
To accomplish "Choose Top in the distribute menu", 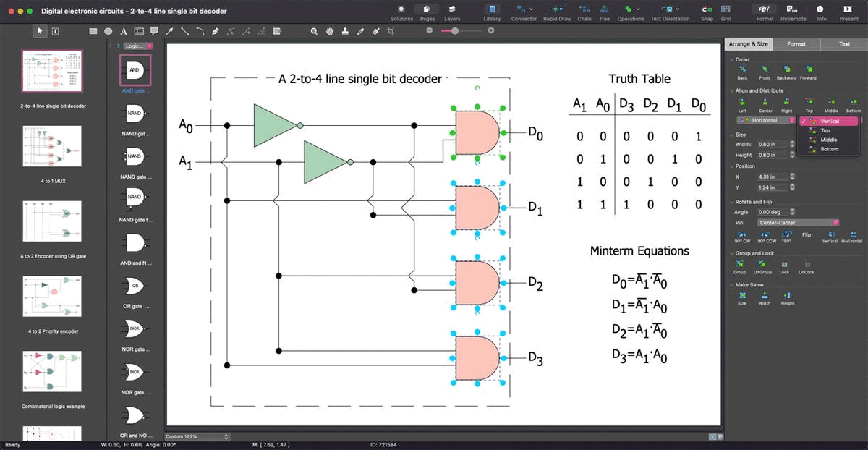I will (829, 130).
